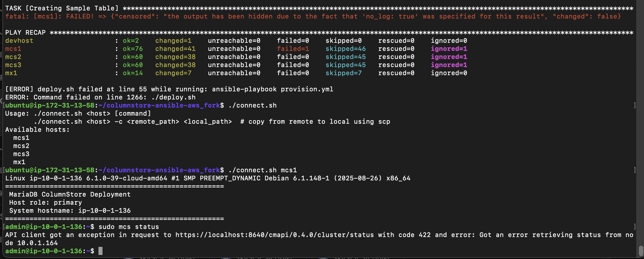
Task: Click mcs1 in the Available hosts list
Action: point(21,138)
